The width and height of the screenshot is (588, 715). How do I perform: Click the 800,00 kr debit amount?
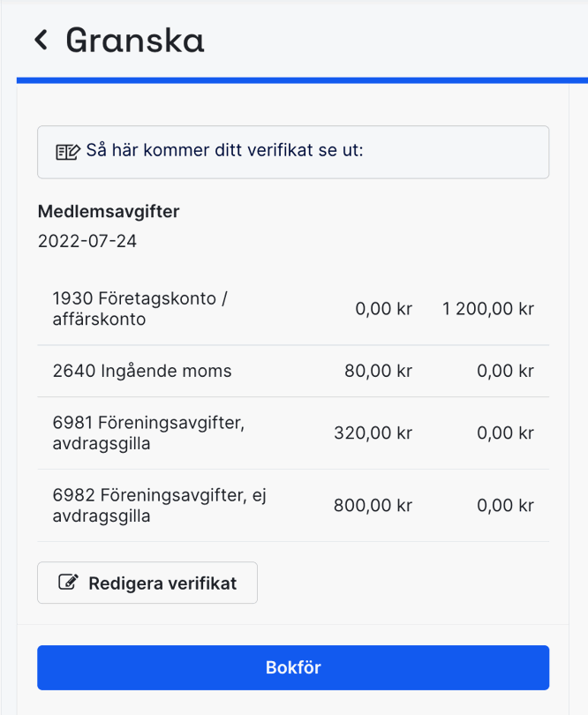372,505
